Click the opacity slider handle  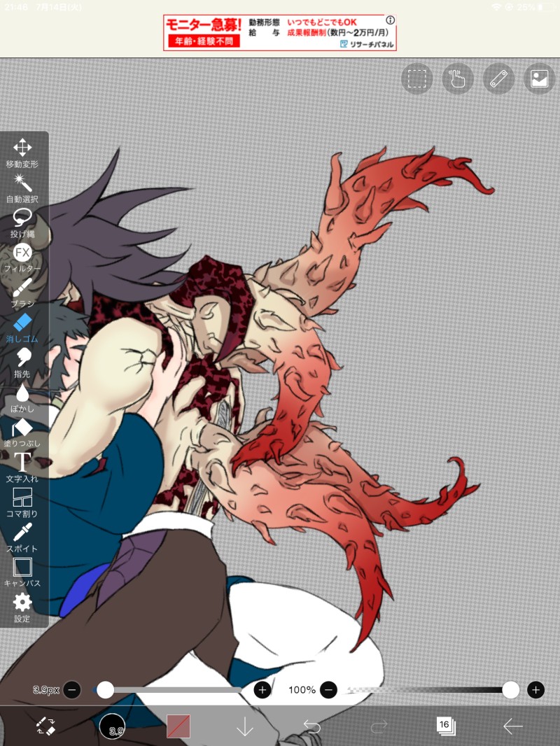(x=510, y=689)
